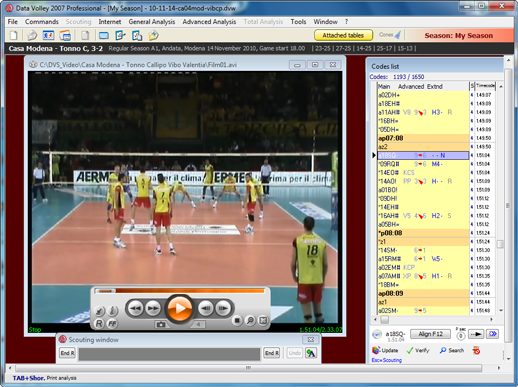Viewport: 518px width, 387px height.
Task: Select the *p08:08 code row
Action: pos(423,233)
